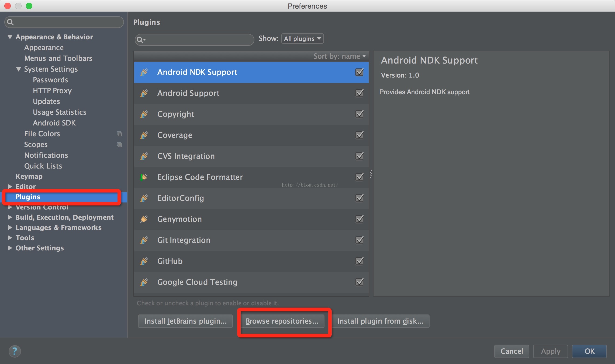
Task: Open the Updates settings page
Action: [46, 101]
